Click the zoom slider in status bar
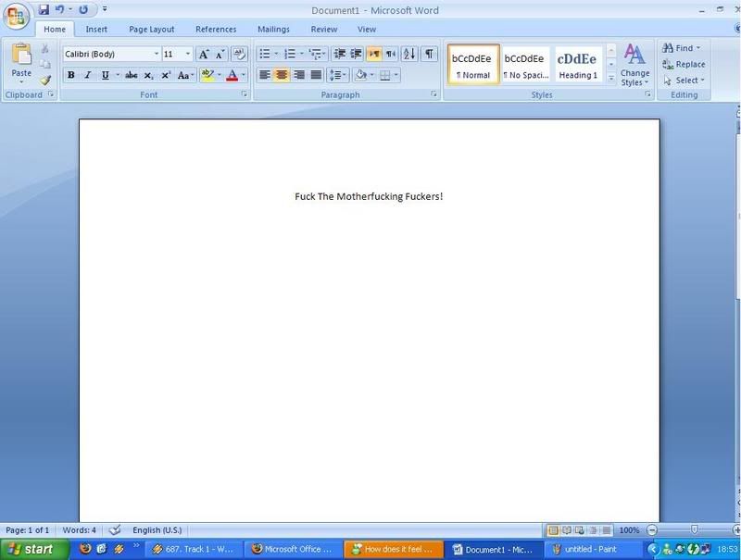This screenshot has width=741, height=560. click(693, 530)
